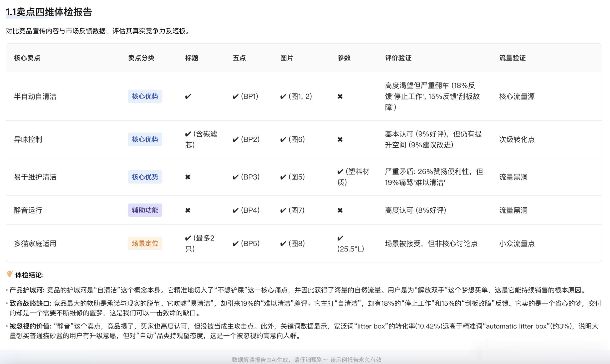Click the 评价验证 column header

[x=398, y=58]
